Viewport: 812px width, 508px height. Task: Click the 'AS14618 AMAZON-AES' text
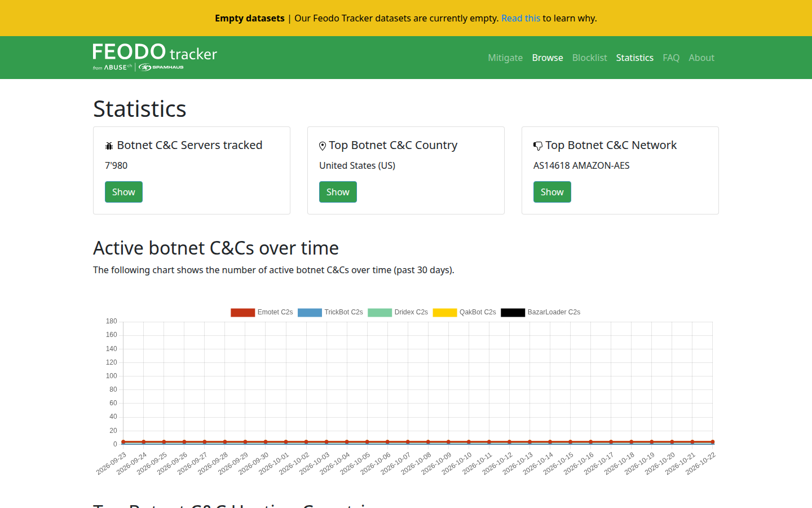(581, 165)
